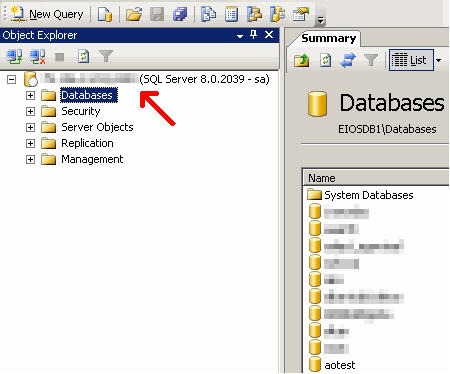The height and width of the screenshot is (374, 450).
Task: Select Databases in the tree
Action: pyautogui.click(x=89, y=95)
